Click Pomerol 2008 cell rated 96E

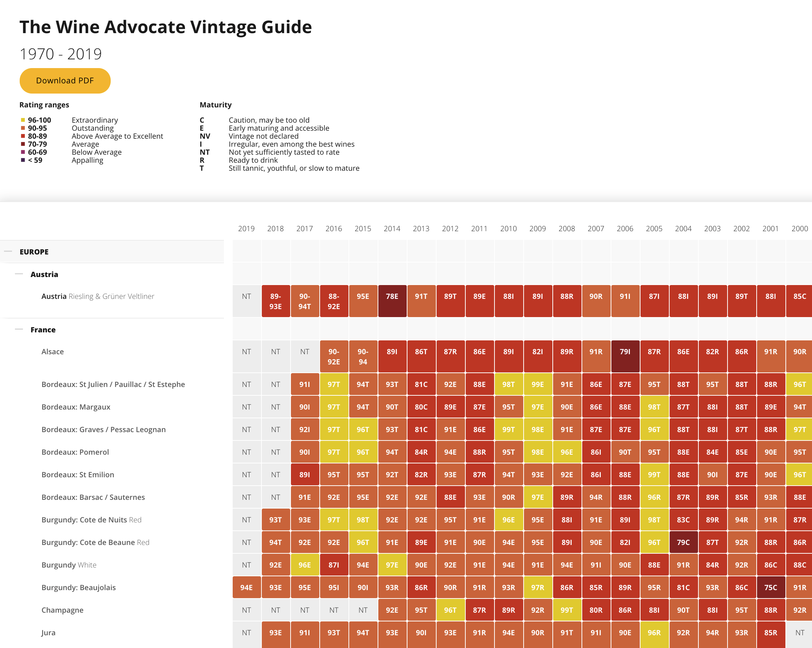coord(567,452)
